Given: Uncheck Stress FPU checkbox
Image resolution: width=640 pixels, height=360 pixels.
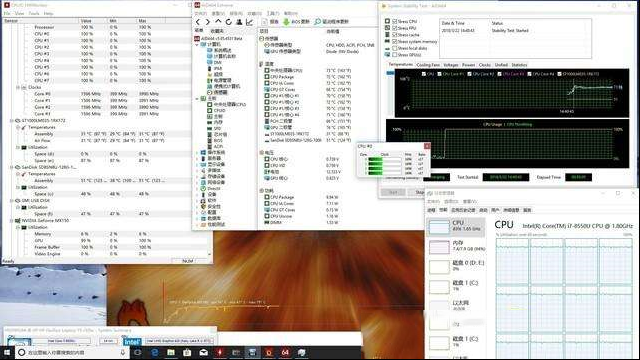Looking at the screenshot, I should [395, 28].
